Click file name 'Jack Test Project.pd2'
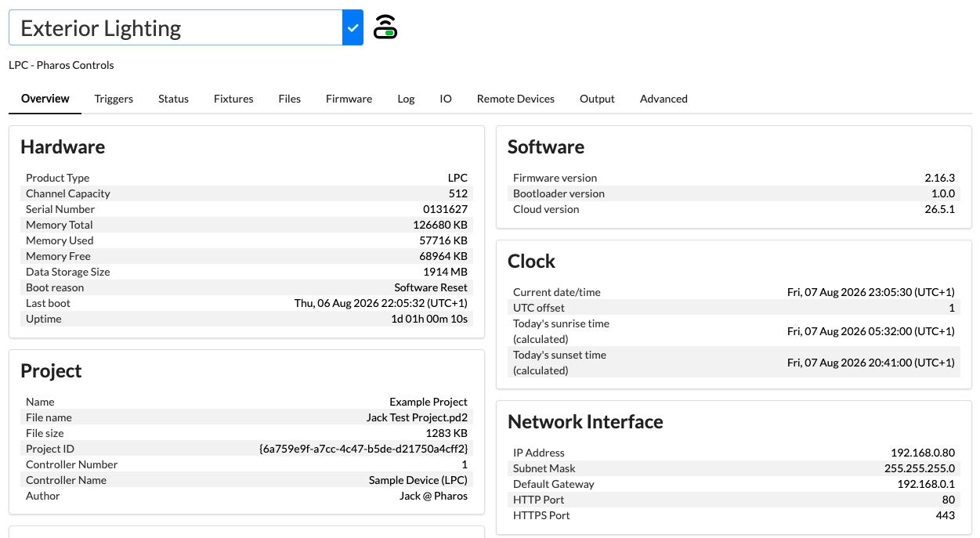 pyautogui.click(x=417, y=417)
